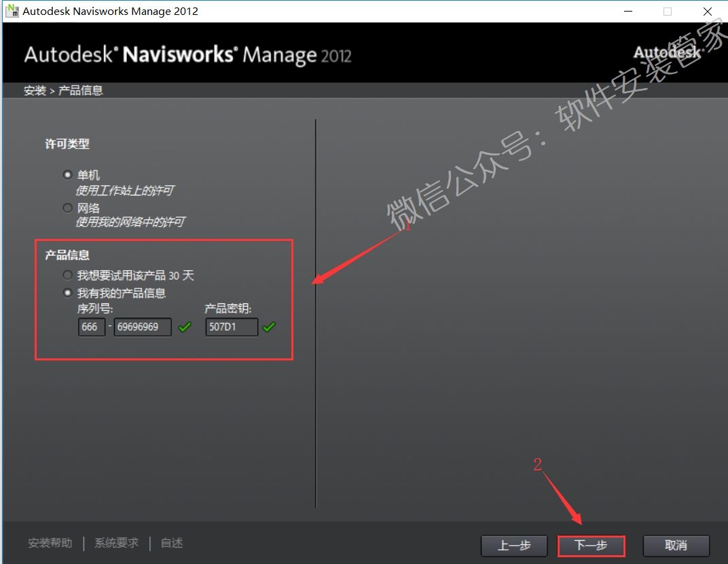Enable the 我有我的产品信息 radio button
Screen dimensions: 728x564
tap(67, 293)
